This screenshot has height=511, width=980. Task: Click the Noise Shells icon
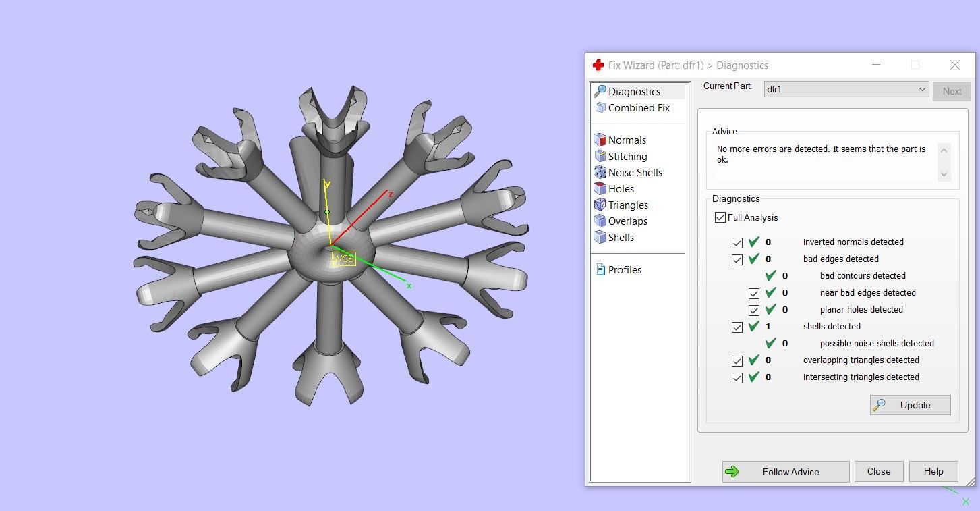pyautogui.click(x=600, y=172)
